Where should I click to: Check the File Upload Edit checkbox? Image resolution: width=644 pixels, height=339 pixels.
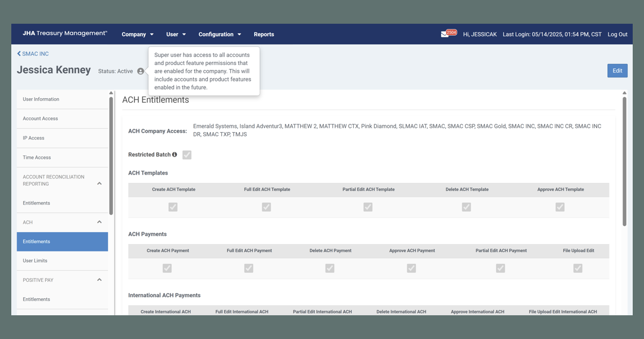(x=577, y=268)
